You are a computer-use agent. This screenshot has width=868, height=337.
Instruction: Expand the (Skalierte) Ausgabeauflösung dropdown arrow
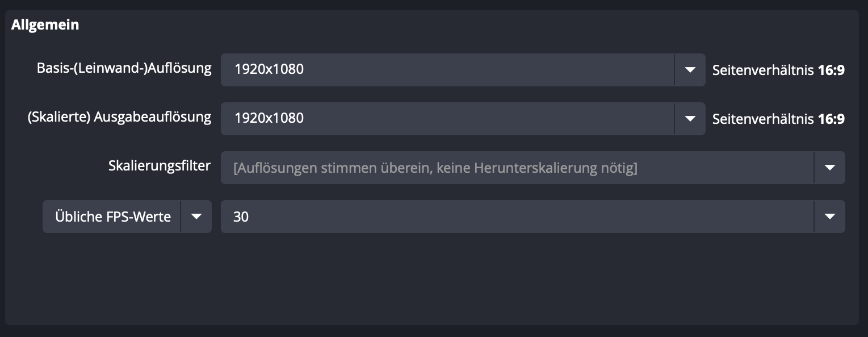[690, 119]
